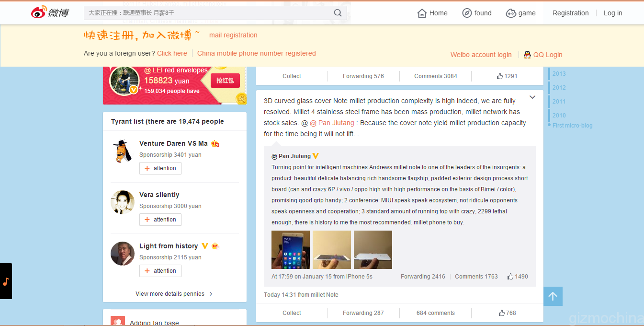This screenshot has height=326, width=644.
Task: Open the Home navigation item
Action: point(432,13)
